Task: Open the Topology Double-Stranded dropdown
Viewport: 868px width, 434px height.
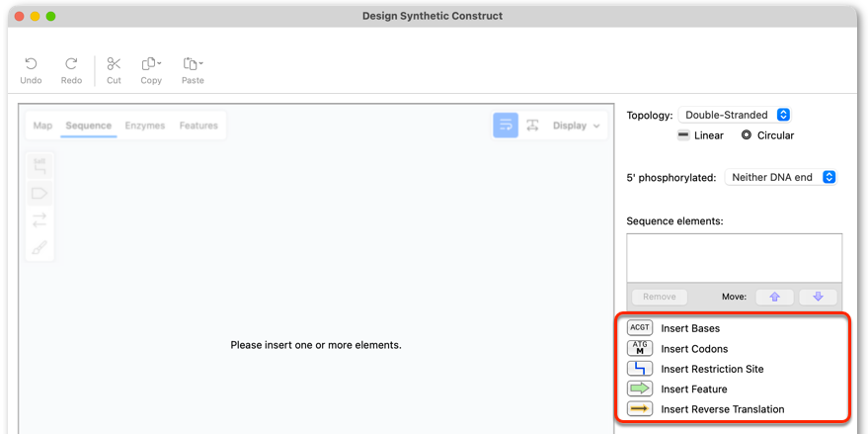Action: (x=735, y=115)
